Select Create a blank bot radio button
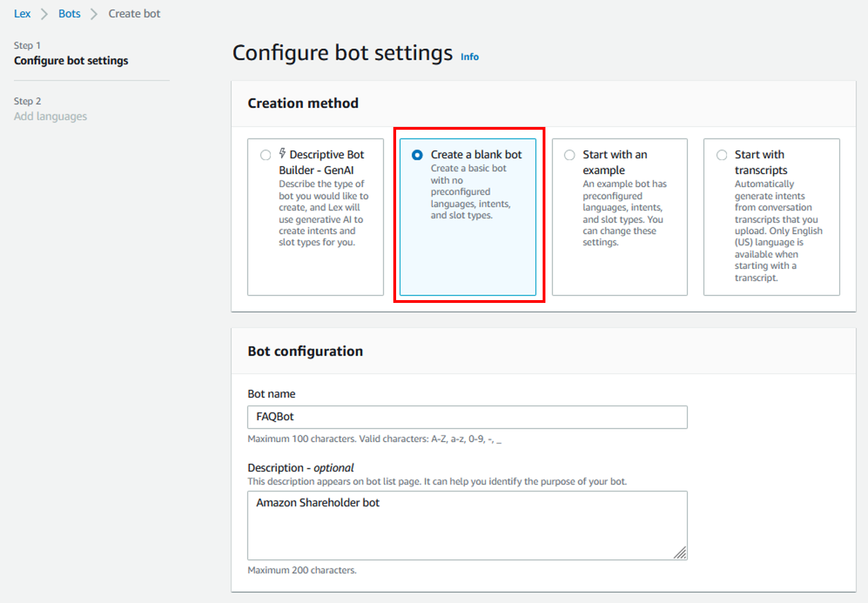The height and width of the screenshot is (603, 868). coord(417,155)
